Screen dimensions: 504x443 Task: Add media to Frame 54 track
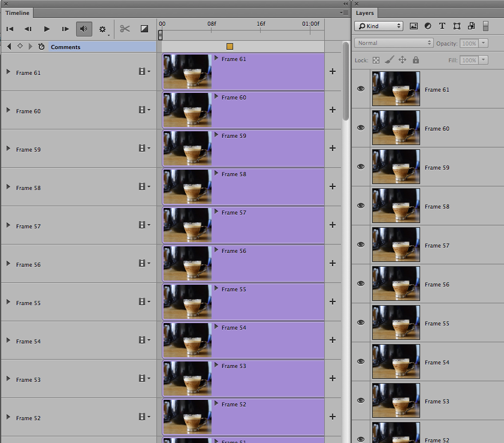[333, 340]
